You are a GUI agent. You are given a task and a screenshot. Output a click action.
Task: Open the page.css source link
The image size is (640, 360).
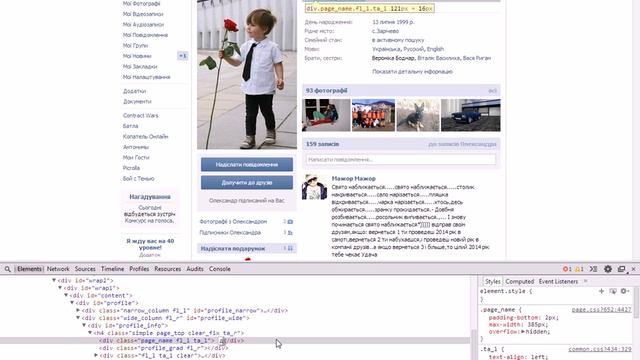tap(601, 310)
